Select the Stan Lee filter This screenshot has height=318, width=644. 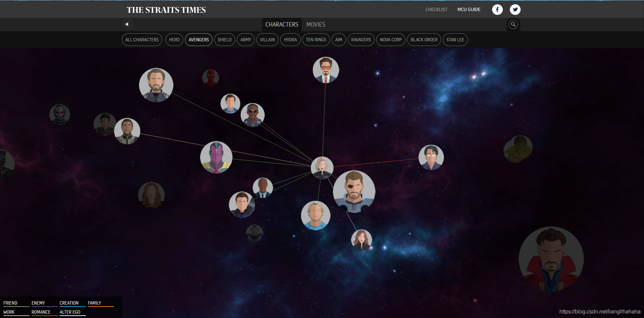tap(455, 40)
